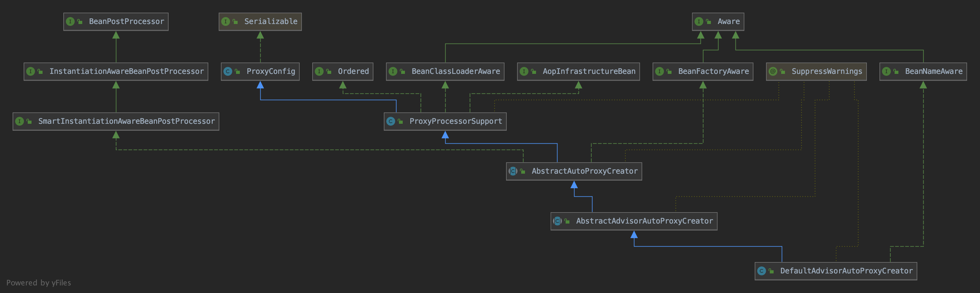Select the ProxyProcessorSupport node label
980x293 pixels.
(456, 121)
